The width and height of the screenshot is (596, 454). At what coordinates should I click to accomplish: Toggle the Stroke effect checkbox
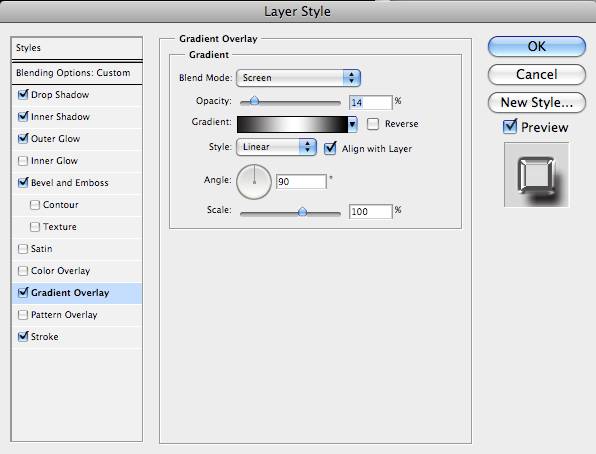tap(23, 337)
